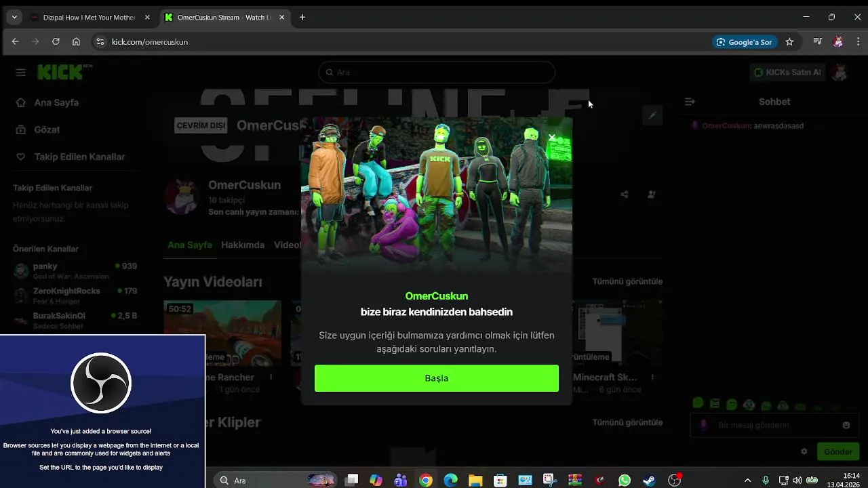
Task: Open the user profile avatar on Kick
Action: coord(840,72)
